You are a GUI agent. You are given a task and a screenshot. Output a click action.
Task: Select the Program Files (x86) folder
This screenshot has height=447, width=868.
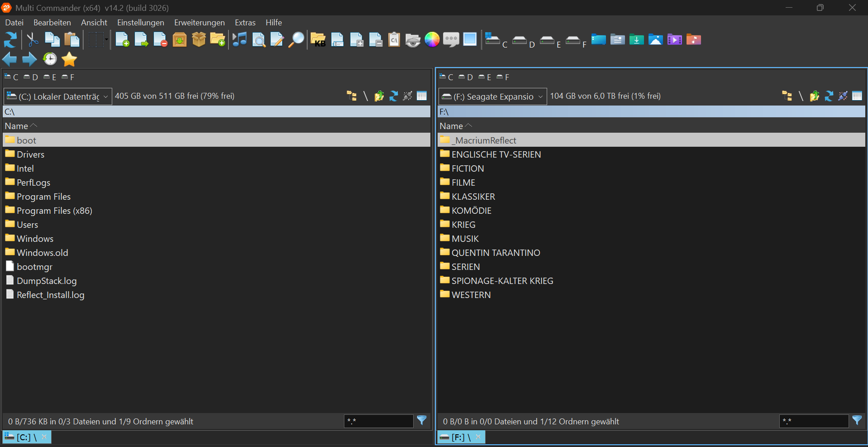coord(216,211)
